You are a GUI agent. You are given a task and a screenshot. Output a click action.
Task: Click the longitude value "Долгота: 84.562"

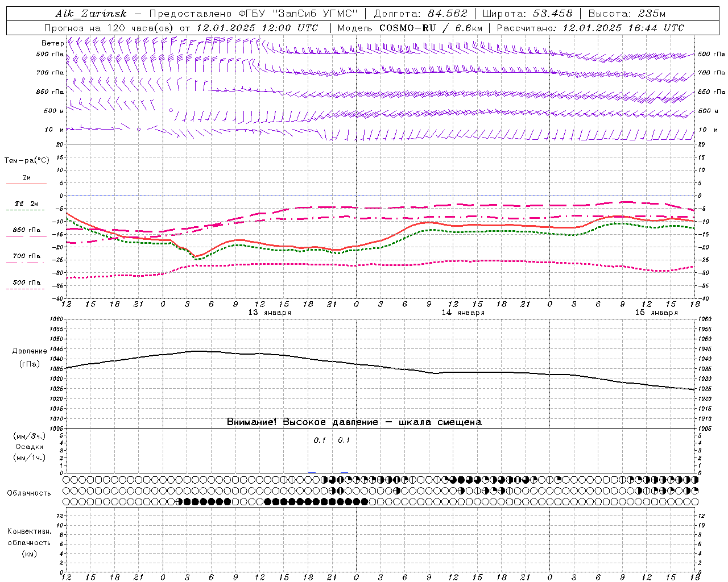pos(420,14)
